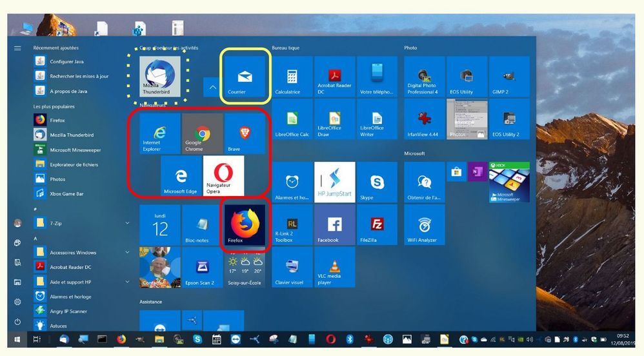
Task: Launch the Google Chrome tile
Action: pyautogui.click(x=202, y=133)
